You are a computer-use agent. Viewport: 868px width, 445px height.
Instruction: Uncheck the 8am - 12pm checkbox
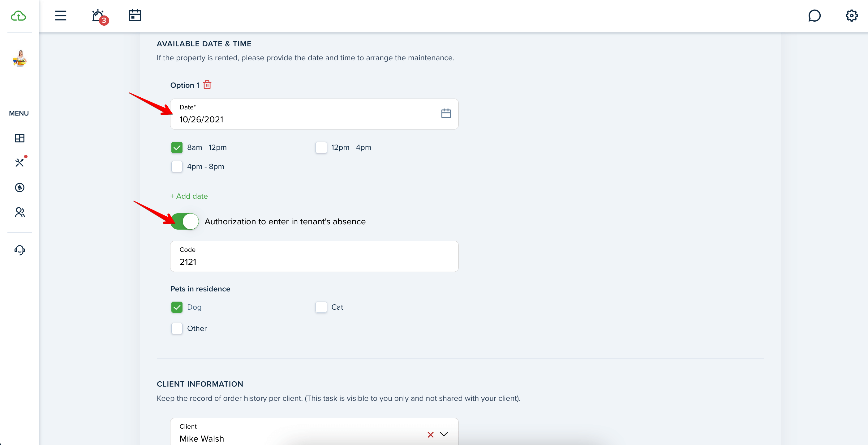[177, 147]
